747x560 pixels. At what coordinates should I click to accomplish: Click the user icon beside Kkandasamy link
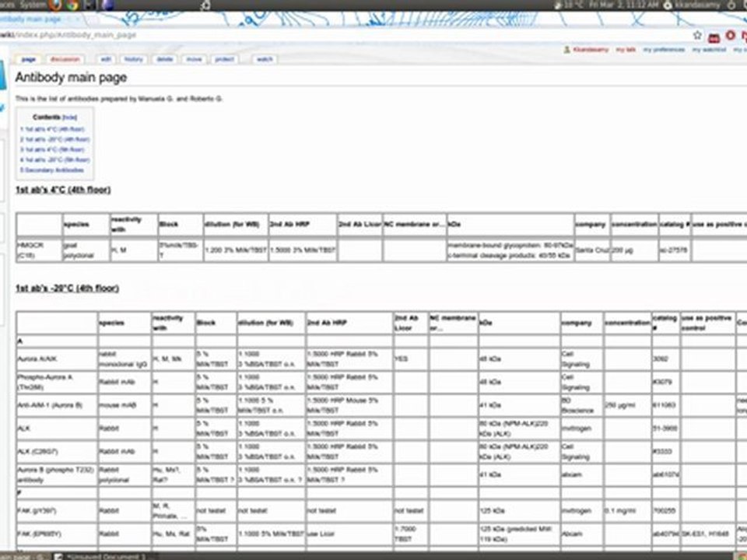pyautogui.click(x=567, y=50)
